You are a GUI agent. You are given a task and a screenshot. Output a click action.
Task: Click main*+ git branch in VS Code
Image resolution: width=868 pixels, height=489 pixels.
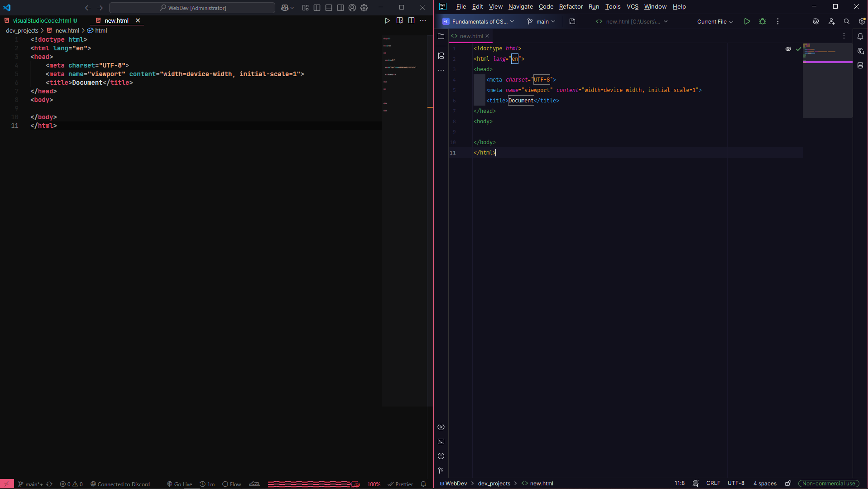[30, 484]
